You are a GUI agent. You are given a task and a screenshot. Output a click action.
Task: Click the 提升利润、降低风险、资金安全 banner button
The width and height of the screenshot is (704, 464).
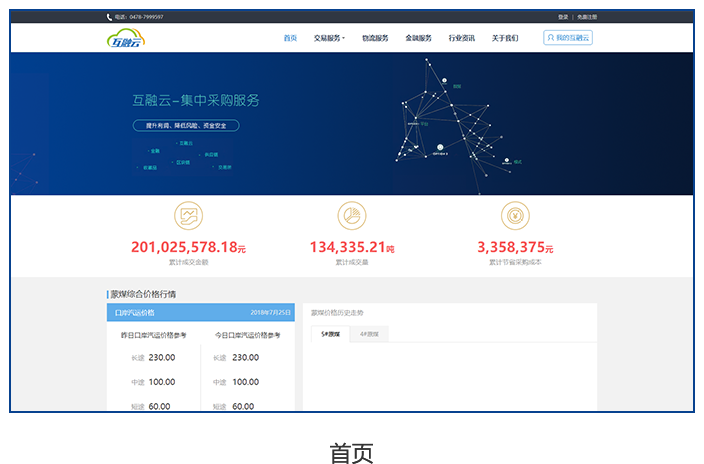click(186, 126)
